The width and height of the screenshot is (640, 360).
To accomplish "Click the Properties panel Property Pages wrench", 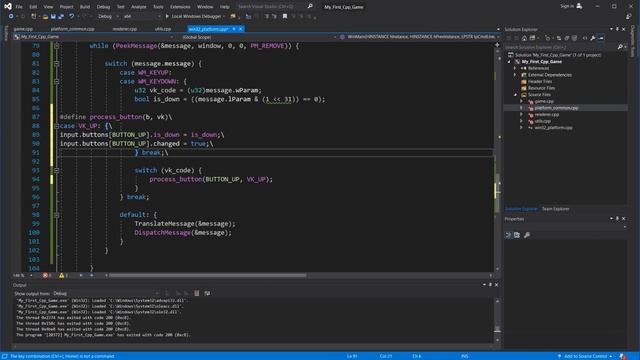I will click(x=527, y=235).
